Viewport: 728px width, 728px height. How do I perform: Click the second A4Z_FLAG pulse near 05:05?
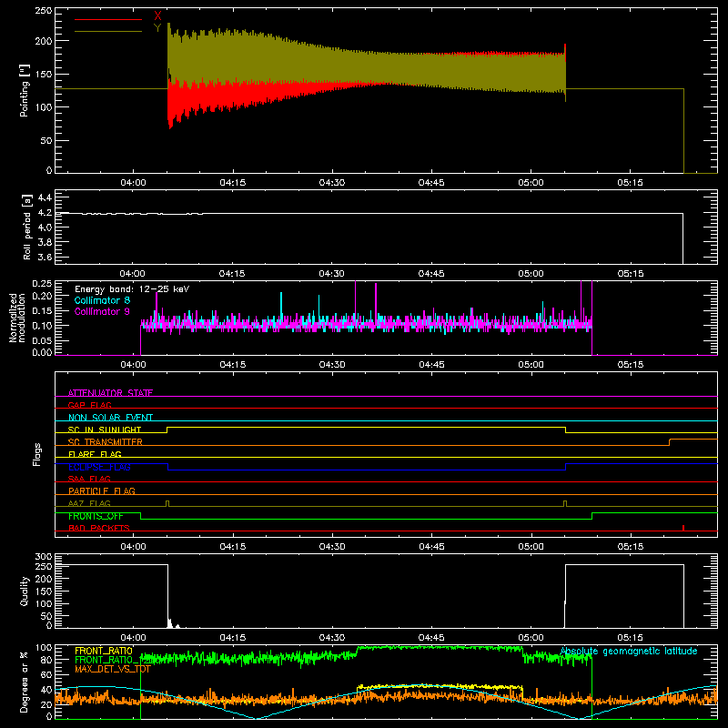tap(565, 504)
